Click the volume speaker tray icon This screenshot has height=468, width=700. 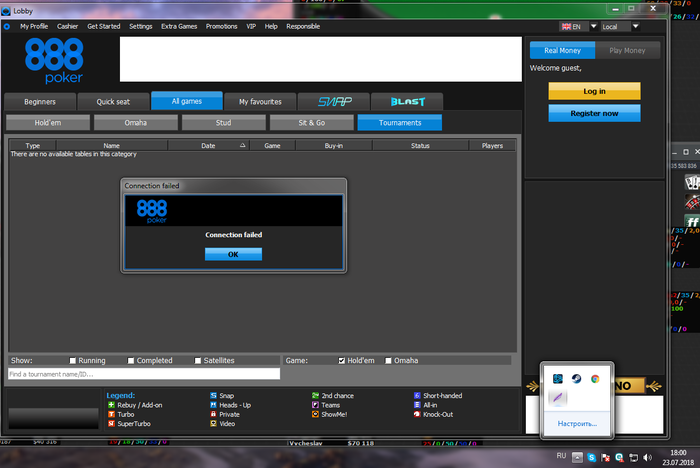point(647,457)
